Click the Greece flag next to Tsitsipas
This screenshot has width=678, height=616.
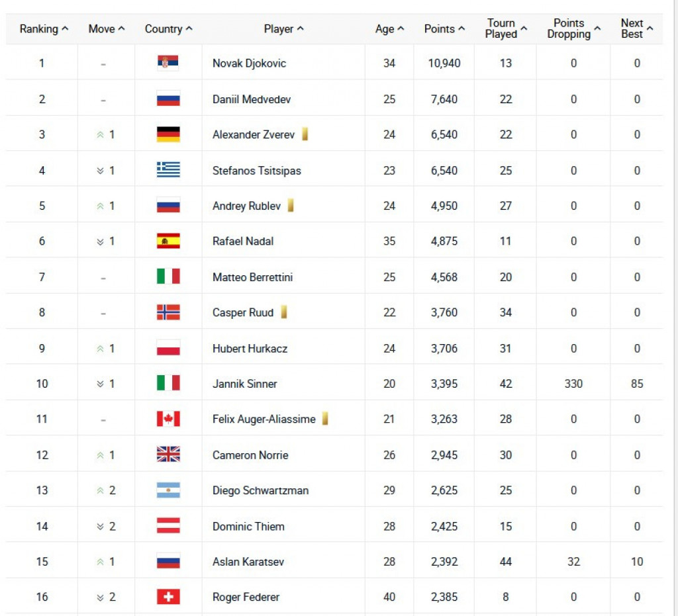click(x=168, y=171)
